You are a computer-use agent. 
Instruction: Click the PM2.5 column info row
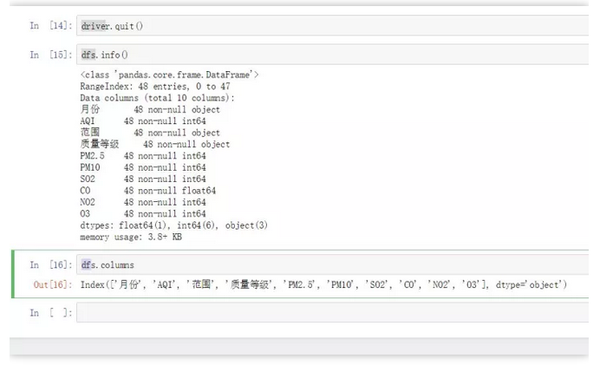click(x=143, y=156)
